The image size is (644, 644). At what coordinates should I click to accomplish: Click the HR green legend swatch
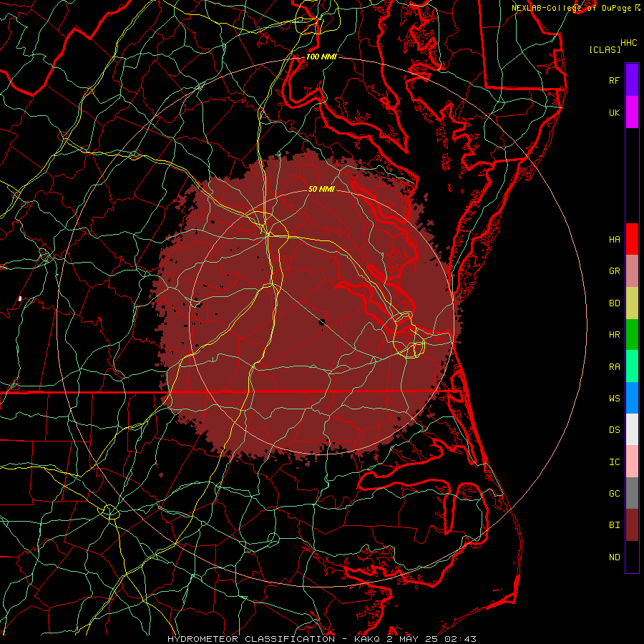point(632,335)
